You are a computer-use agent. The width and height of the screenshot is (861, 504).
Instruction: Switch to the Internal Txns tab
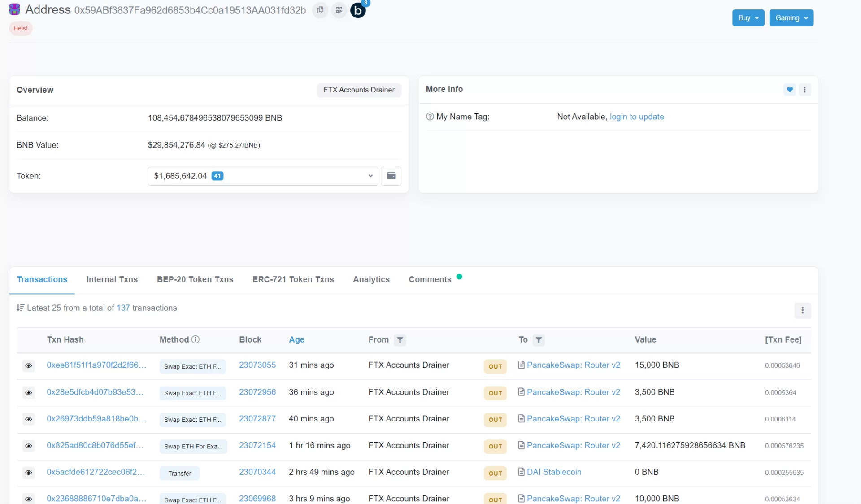112,280
